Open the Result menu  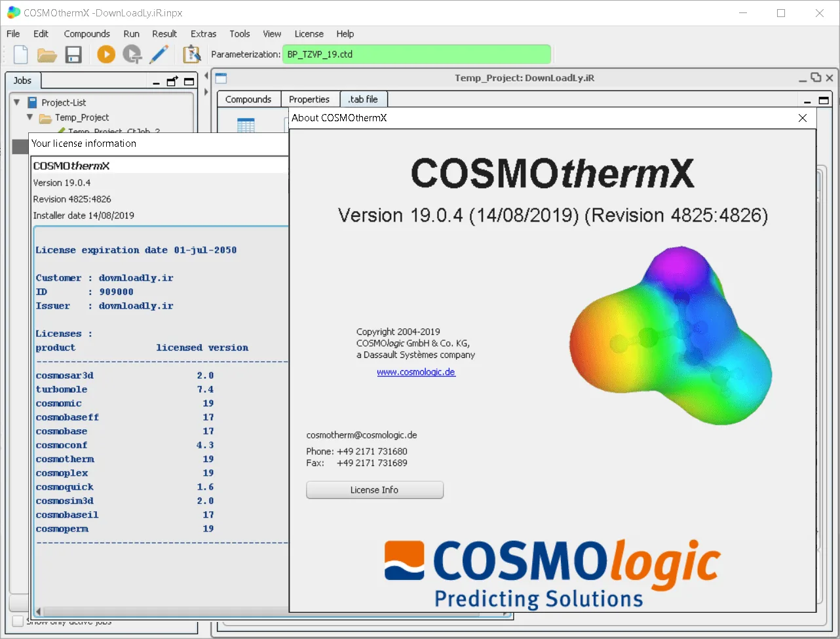(164, 33)
